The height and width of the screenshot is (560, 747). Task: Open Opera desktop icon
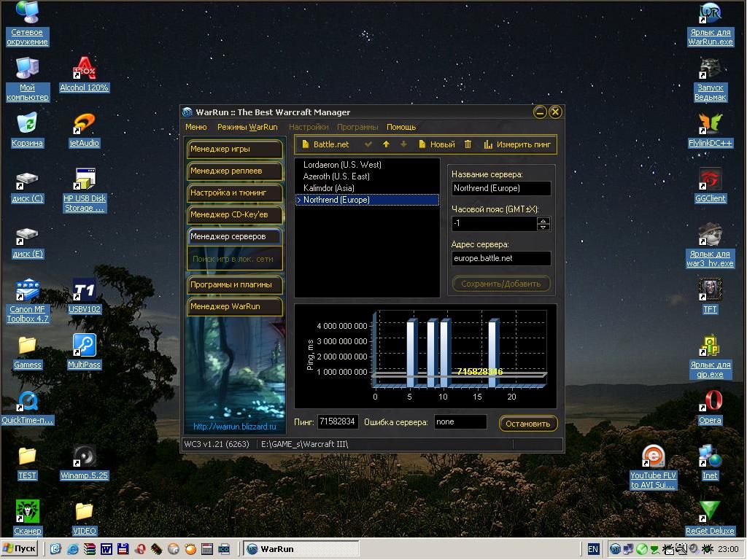pyautogui.click(x=710, y=407)
